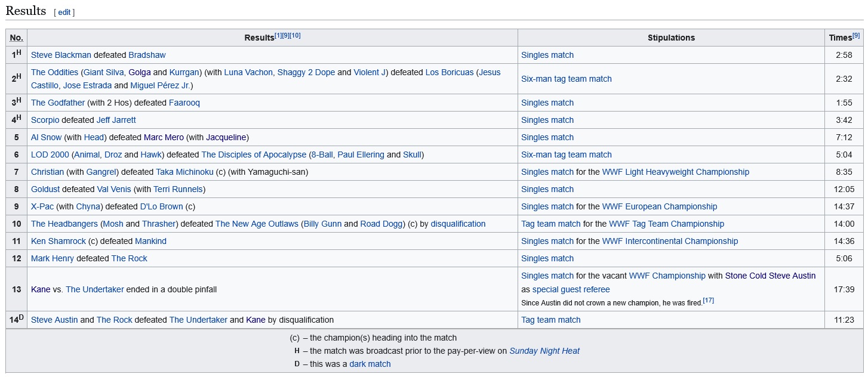This screenshot has width=868, height=377.
Task: Open The New Age Outlaws link
Action: [x=257, y=224]
